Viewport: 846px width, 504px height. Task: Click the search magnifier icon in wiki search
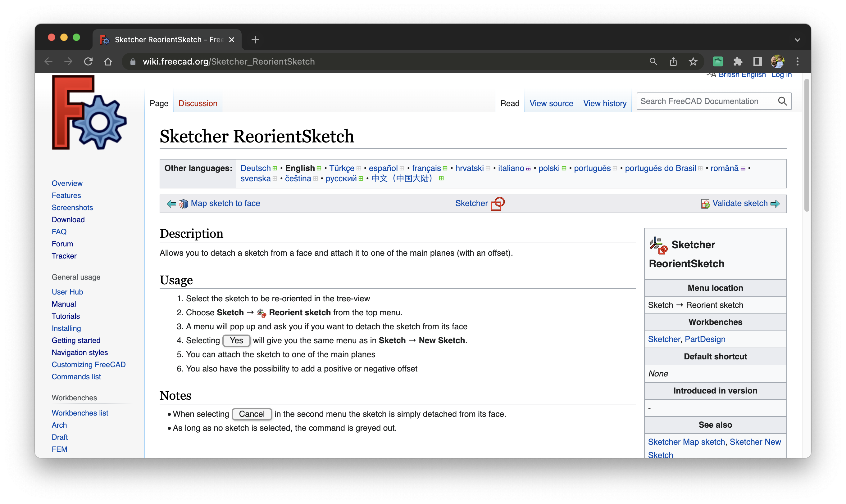782,101
